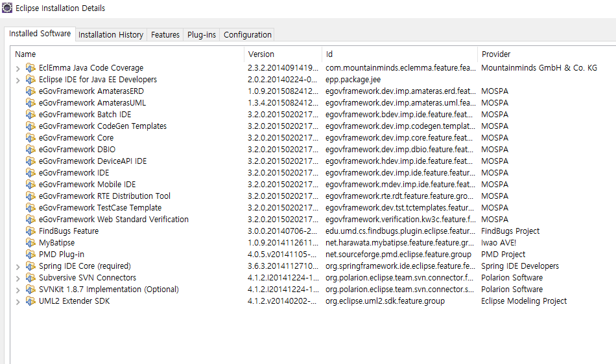616x364 pixels.
Task: Click the Eclipse Modeling Project provider cell
Action: [524, 301]
